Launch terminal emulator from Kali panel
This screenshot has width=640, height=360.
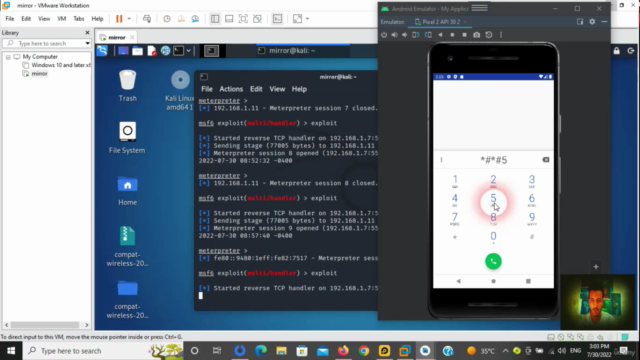point(178,51)
